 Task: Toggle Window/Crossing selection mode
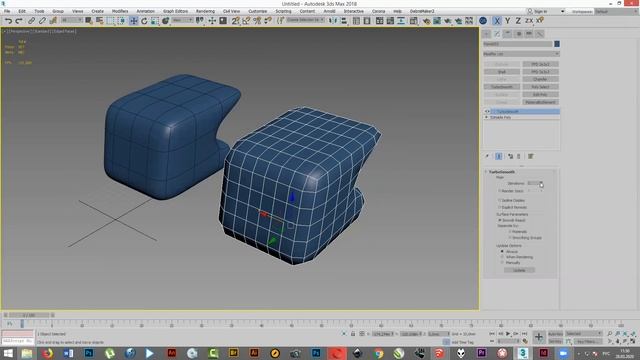(121, 21)
